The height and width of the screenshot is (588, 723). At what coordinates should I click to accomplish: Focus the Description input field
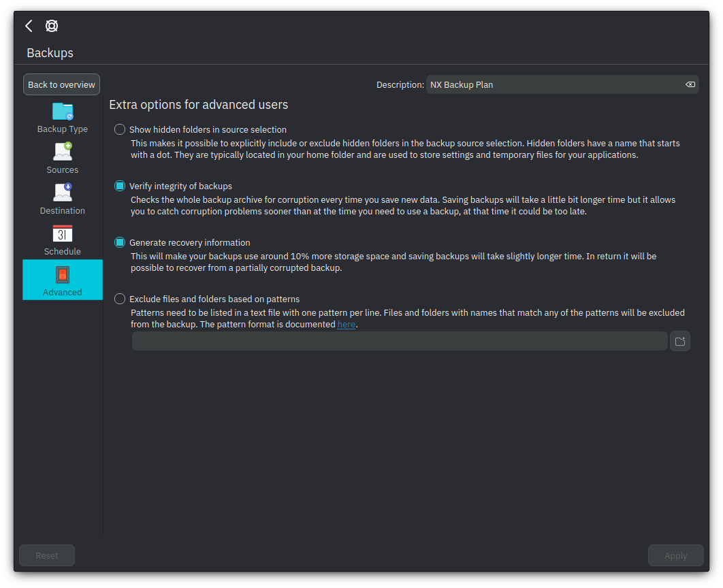click(x=562, y=85)
